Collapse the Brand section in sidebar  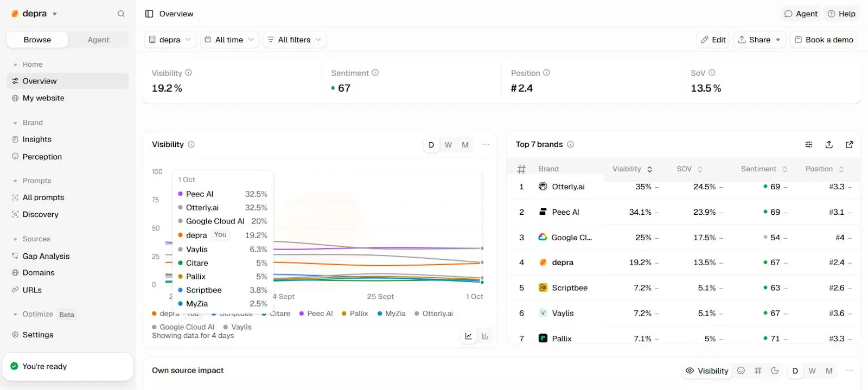click(27, 123)
